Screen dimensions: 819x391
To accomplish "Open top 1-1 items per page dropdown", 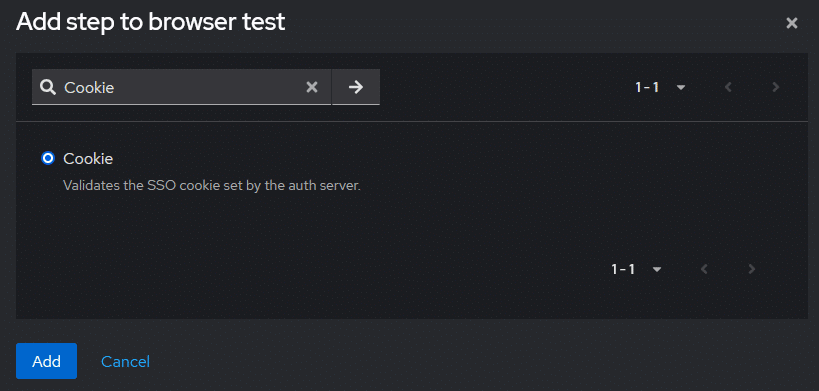I will click(x=660, y=87).
